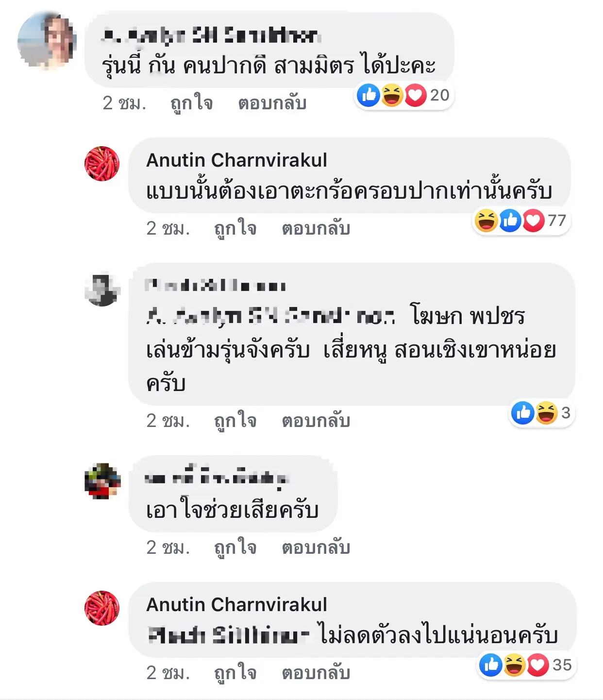Click the chili pepper avatar beside the first Anutin reply
The width and height of the screenshot is (603, 700).
(102, 164)
